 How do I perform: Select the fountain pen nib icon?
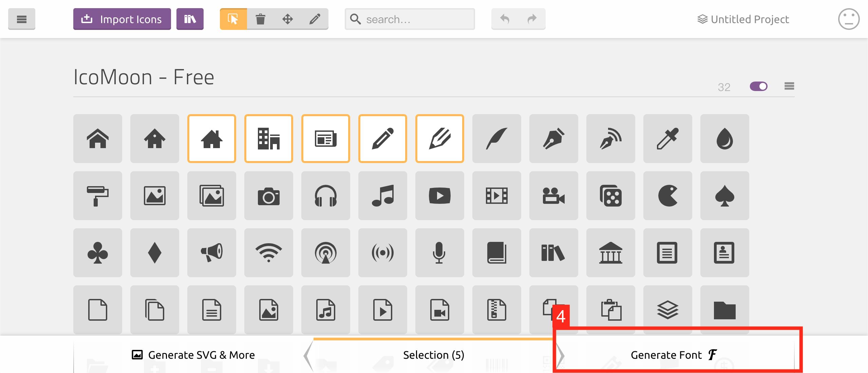554,139
